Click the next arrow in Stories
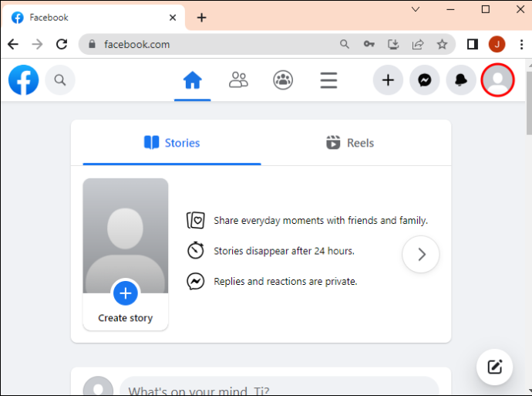 (x=421, y=255)
